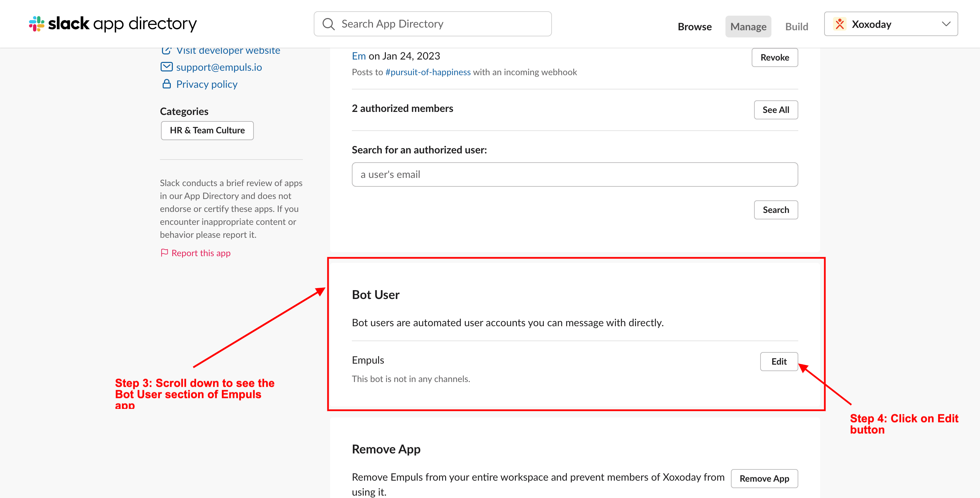Click 'This bot is not in any channels.' text
The image size is (980, 498).
click(x=410, y=379)
